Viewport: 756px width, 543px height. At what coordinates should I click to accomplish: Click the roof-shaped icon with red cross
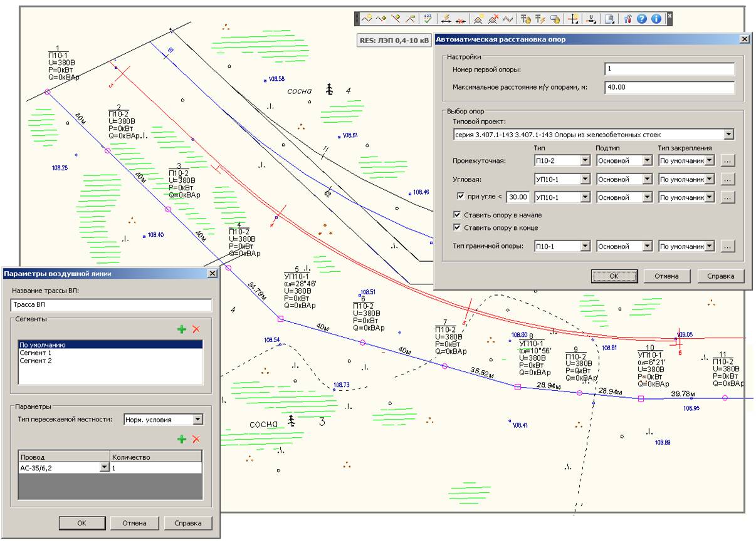point(493,19)
